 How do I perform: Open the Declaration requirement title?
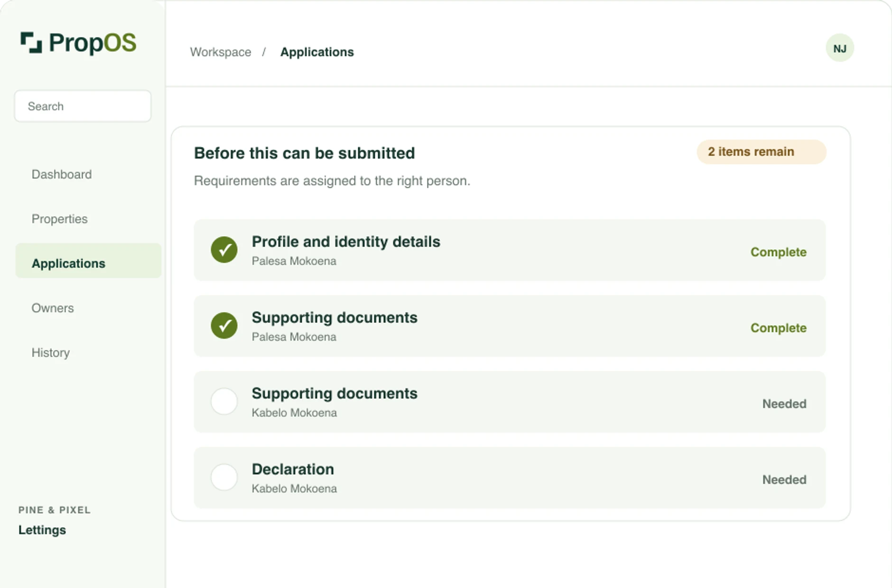[x=293, y=469]
